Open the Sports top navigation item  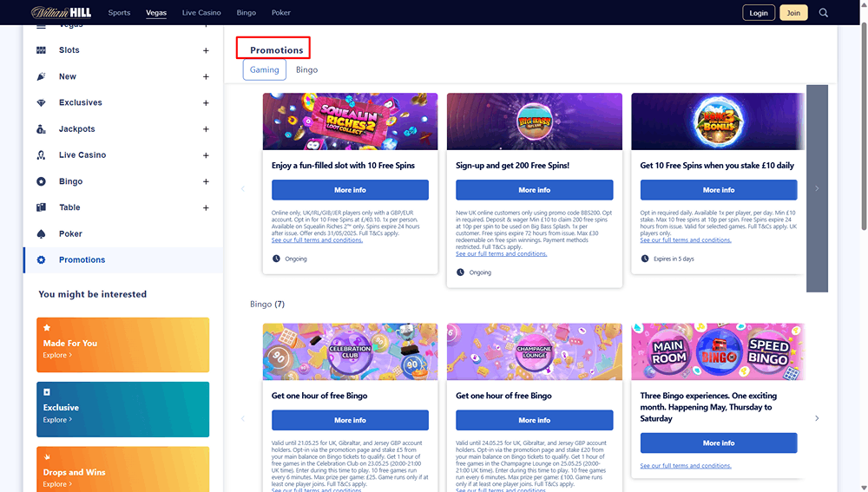(x=119, y=12)
